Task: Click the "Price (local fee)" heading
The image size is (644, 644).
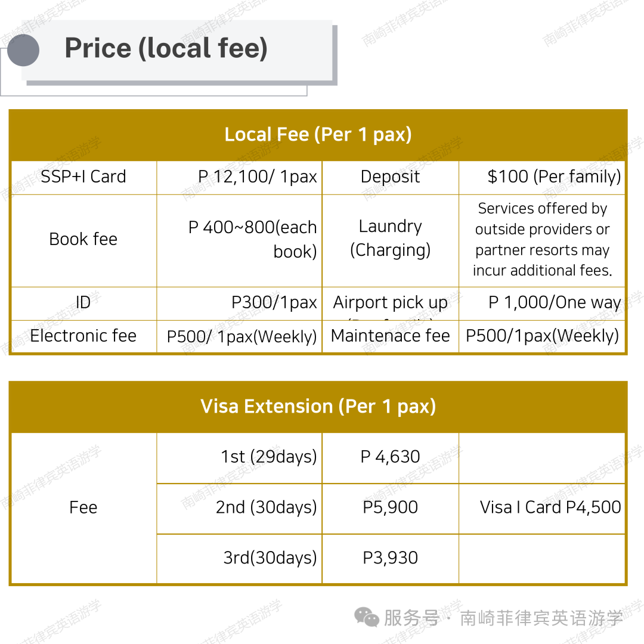Action: point(166,48)
